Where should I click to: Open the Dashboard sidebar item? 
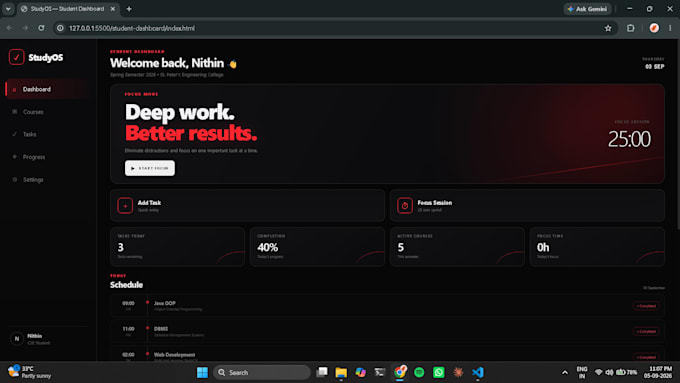coord(46,89)
